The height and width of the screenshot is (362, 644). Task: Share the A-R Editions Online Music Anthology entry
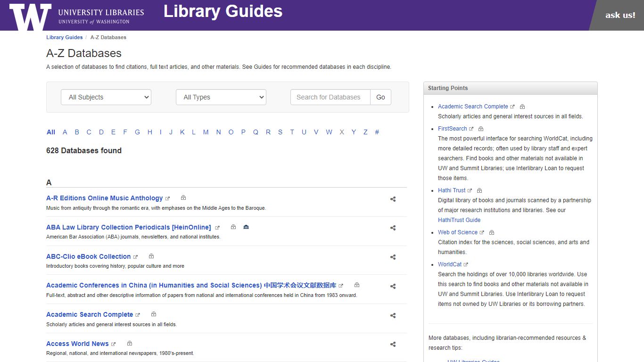click(x=393, y=199)
